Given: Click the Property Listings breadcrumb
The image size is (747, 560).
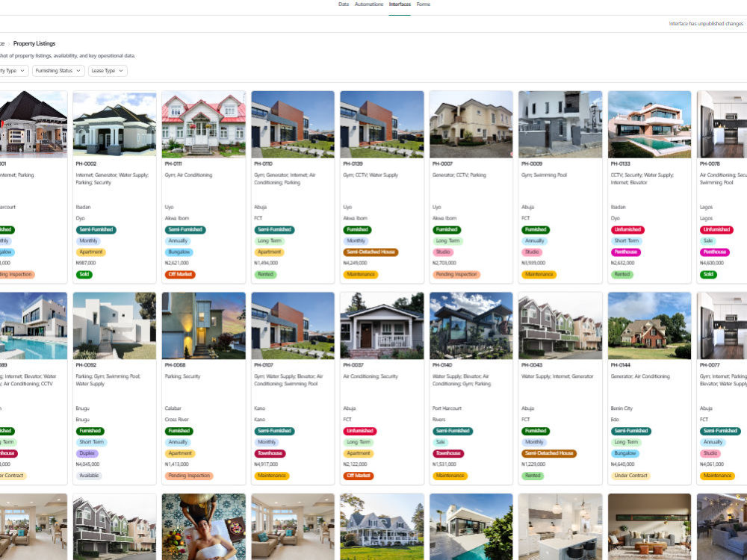Looking at the screenshot, I should click(34, 43).
